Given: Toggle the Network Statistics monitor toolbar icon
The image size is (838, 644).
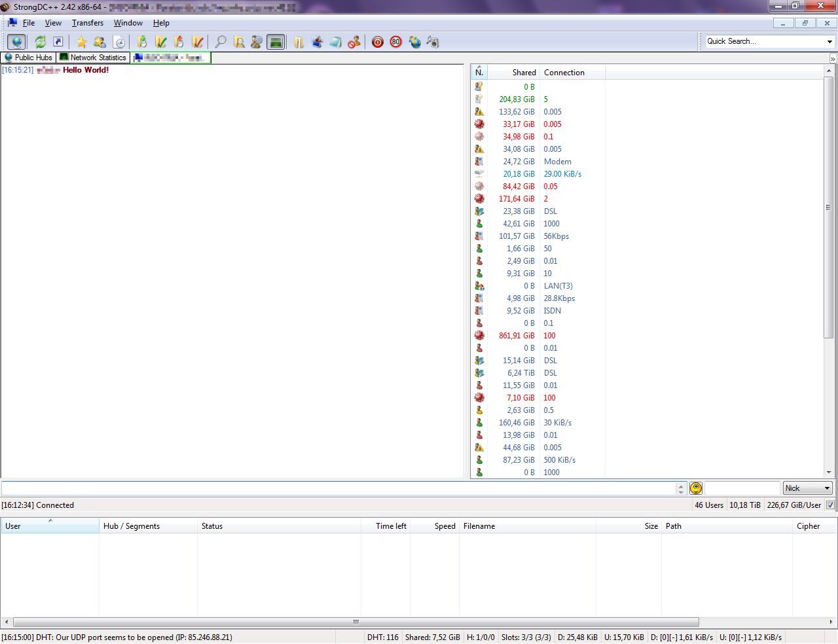Looking at the screenshot, I should point(276,42).
